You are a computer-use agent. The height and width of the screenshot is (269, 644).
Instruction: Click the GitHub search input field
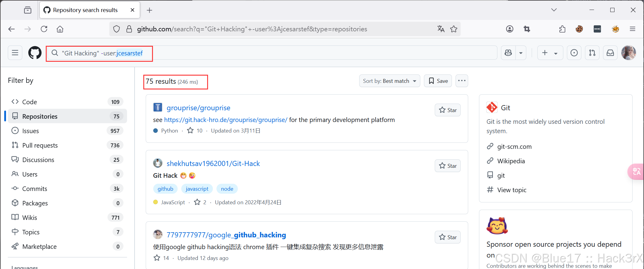[x=272, y=53]
